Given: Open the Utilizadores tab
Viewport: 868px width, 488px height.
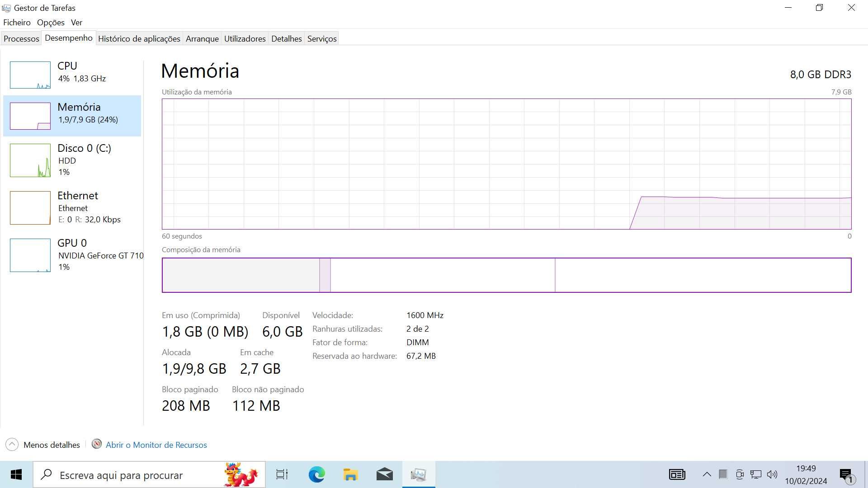Looking at the screenshot, I should (245, 38).
